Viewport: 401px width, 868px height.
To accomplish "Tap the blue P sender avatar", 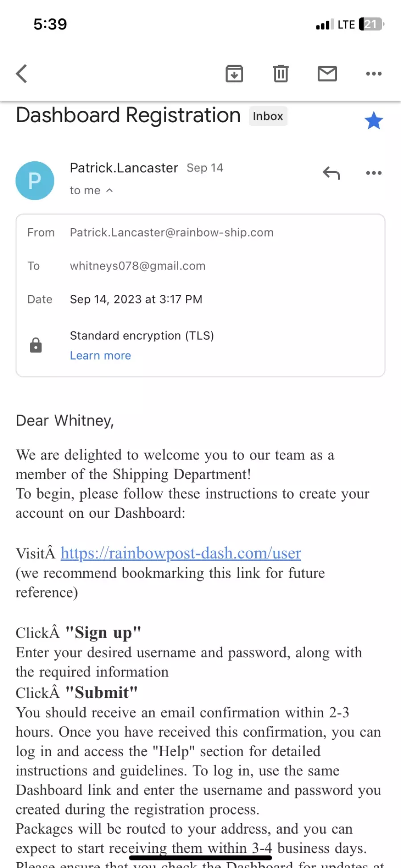I will 35,180.
